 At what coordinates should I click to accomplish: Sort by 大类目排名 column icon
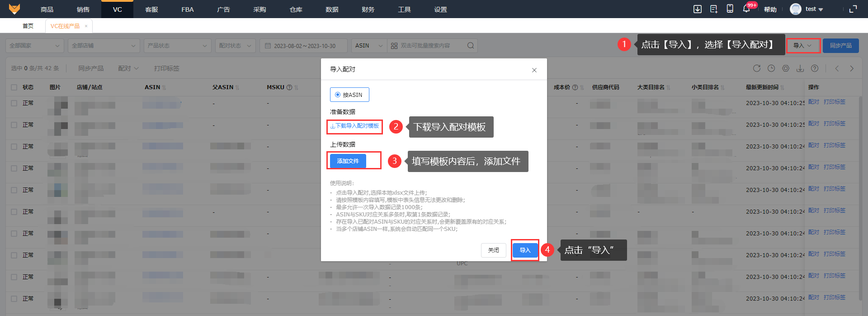click(x=668, y=87)
